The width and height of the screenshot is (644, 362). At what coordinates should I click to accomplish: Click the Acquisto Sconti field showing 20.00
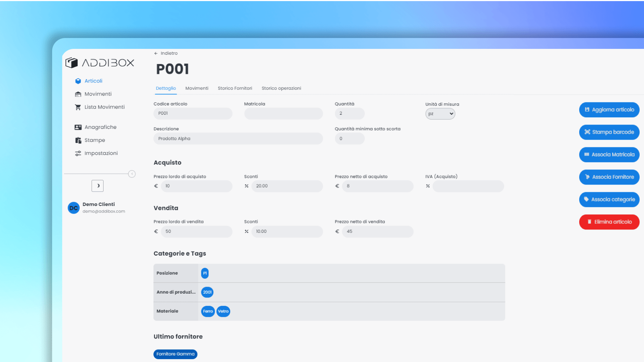[287, 186]
